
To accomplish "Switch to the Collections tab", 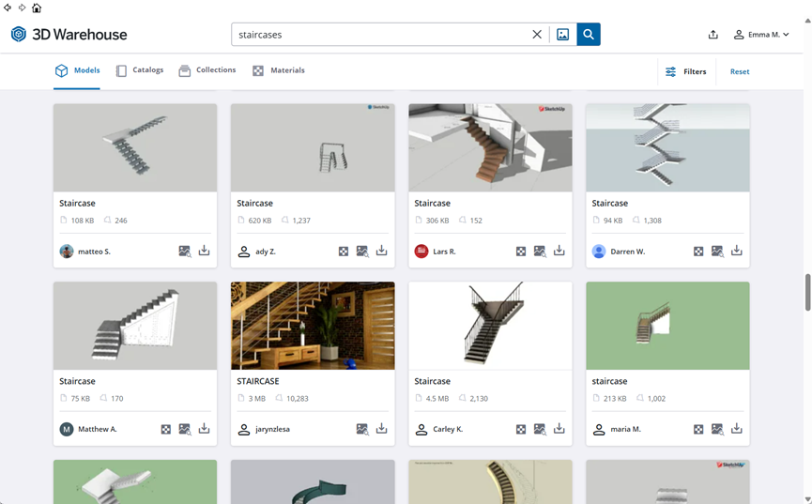I will (x=207, y=70).
